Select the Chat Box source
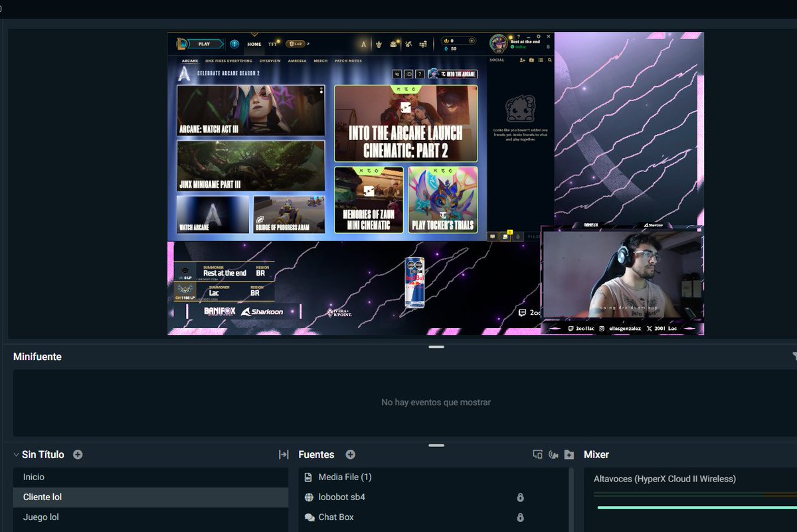 432,517
